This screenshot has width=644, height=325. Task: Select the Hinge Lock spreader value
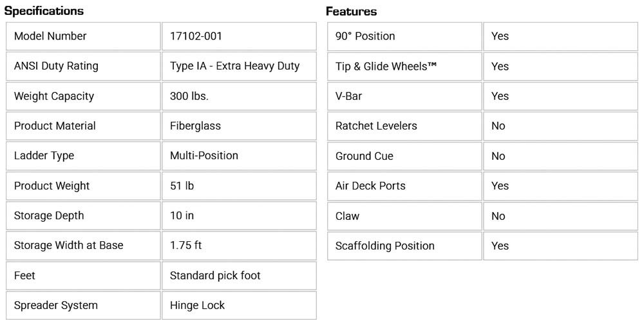198,305
